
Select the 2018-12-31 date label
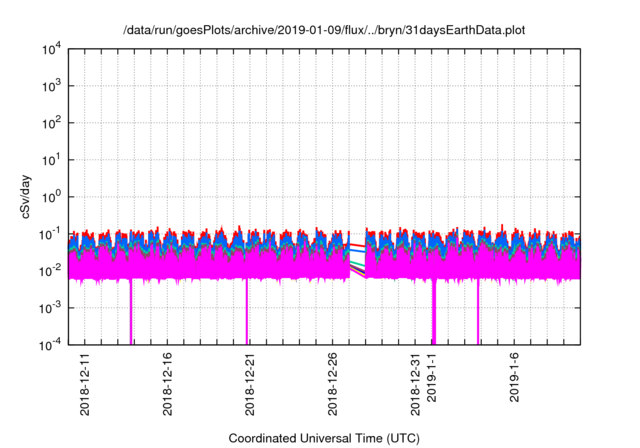(x=415, y=384)
